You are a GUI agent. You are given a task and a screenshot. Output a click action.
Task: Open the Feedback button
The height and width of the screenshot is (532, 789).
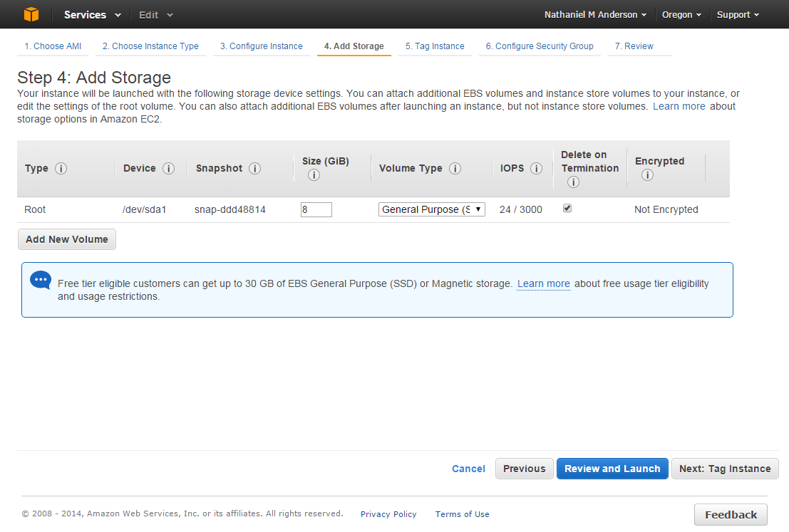(731, 515)
